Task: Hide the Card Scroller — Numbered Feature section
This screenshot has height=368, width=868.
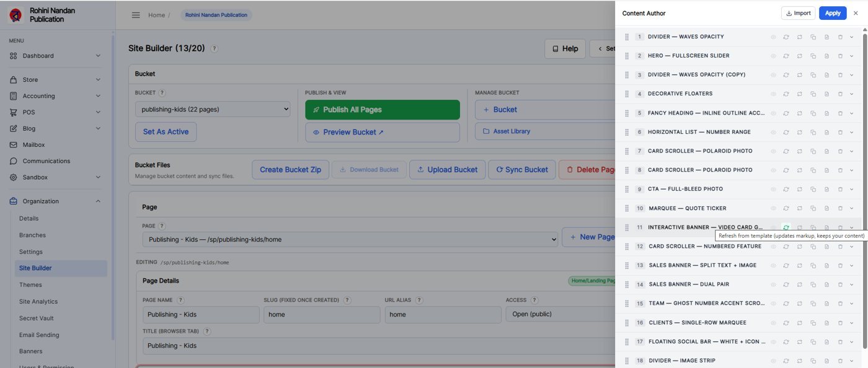Action: (773, 247)
